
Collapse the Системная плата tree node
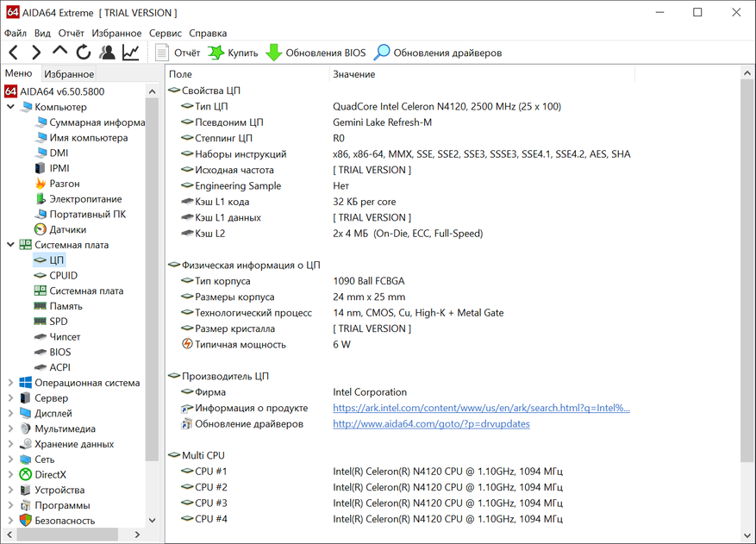(10, 245)
